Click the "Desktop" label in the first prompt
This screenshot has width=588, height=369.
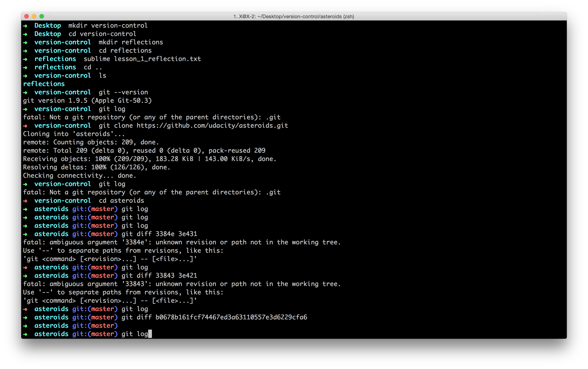(x=48, y=25)
